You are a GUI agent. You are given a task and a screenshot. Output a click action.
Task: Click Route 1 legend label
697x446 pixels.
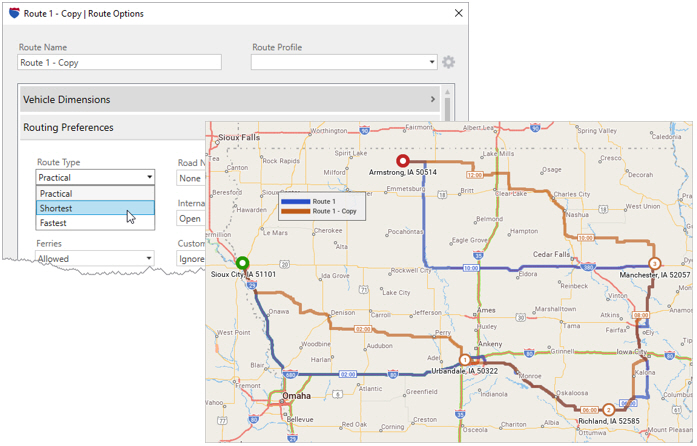(x=324, y=201)
